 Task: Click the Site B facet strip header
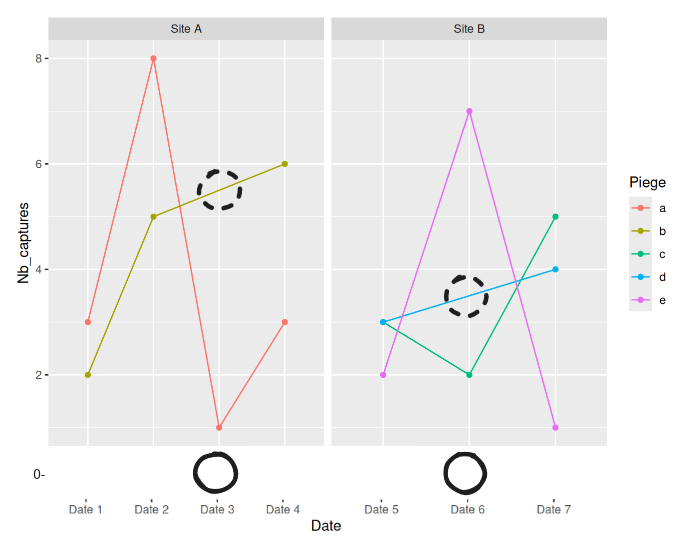[x=469, y=29]
